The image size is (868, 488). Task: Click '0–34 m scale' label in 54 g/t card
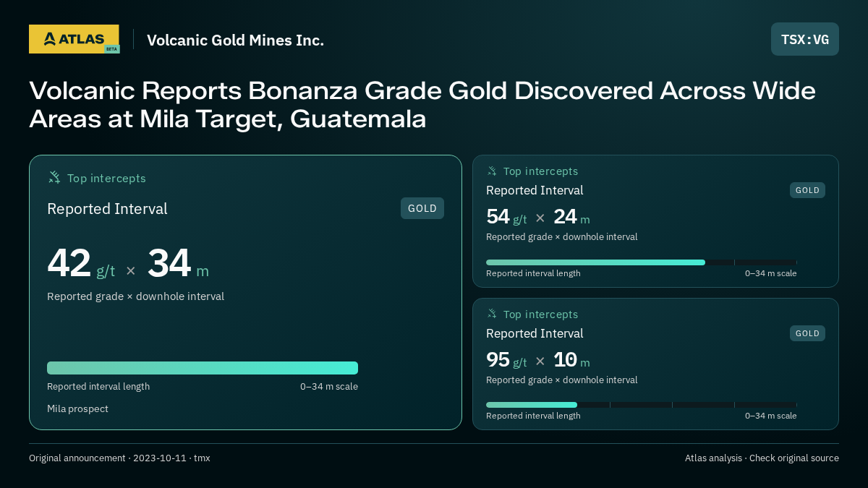pyautogui.click(x=771, y=273)
